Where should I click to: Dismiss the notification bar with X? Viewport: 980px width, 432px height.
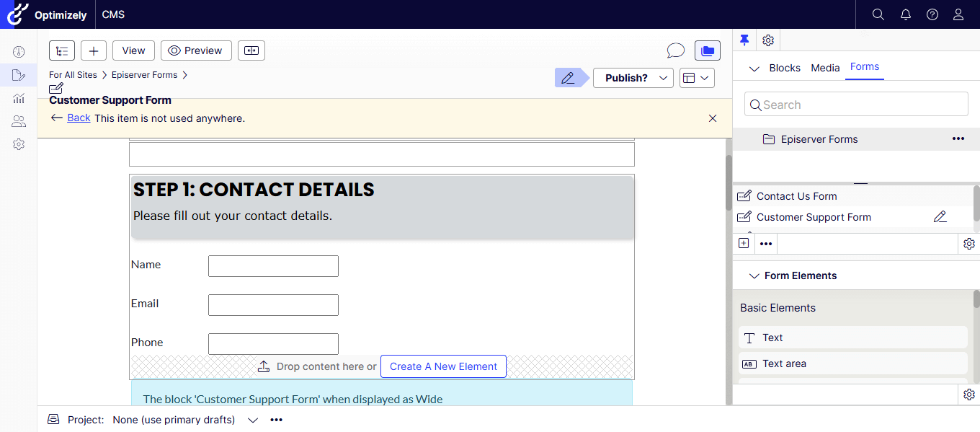713,118
